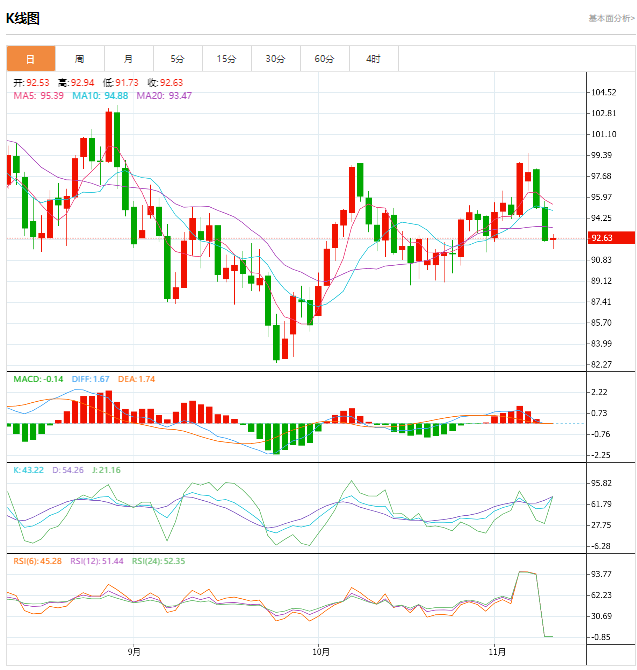
Task: Click the 27.75 KDJ axis label
Action: pyautogui.click(x=601, y=525)
